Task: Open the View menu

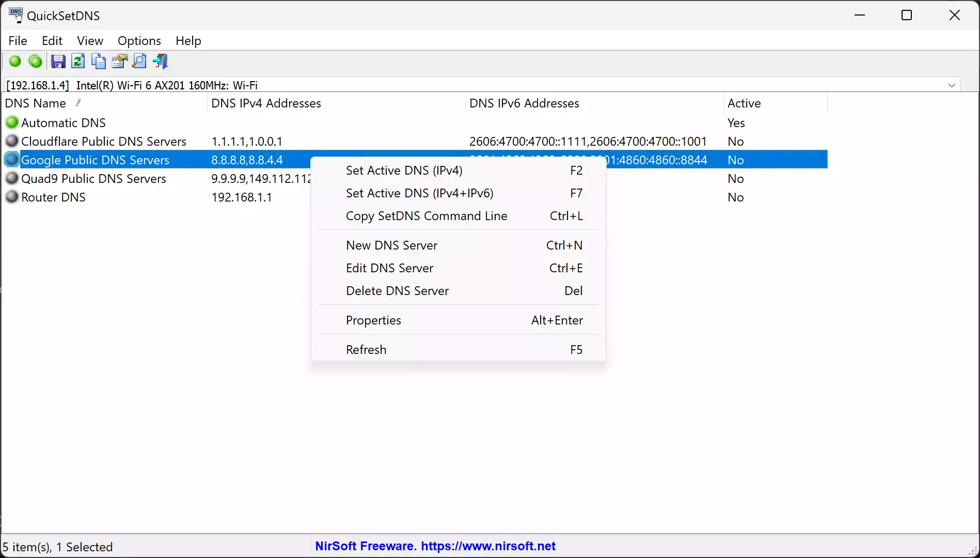Action: (90, 40)
